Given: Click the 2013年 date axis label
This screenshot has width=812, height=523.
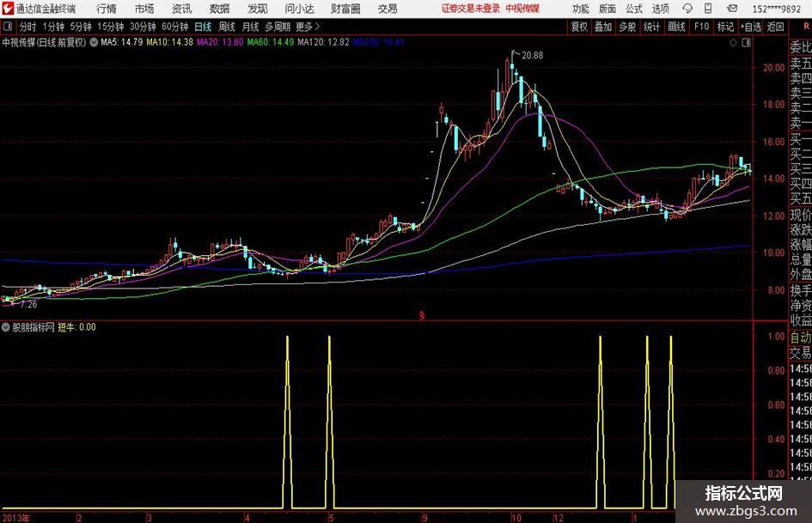Looking at the screenshot, I should coord(16,518).
